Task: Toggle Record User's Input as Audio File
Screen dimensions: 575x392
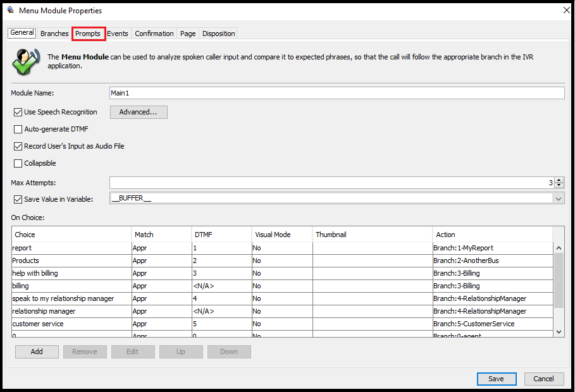Action: [18, 146]
